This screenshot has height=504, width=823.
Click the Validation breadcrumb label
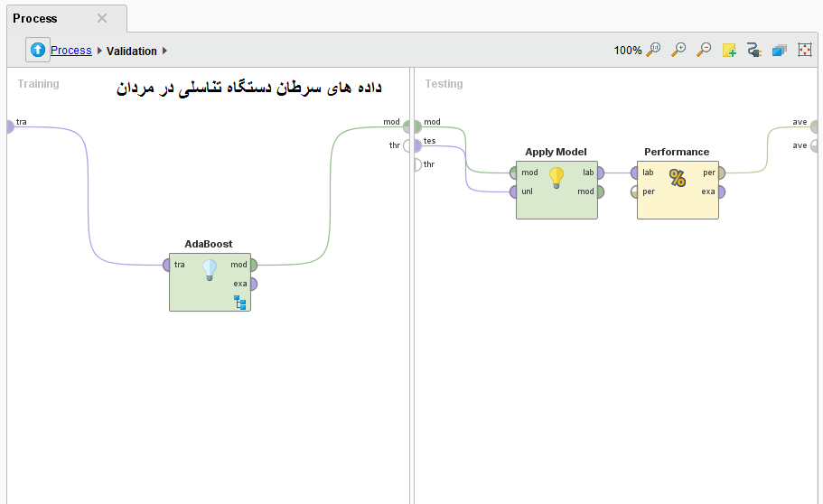tap(132, 51)
